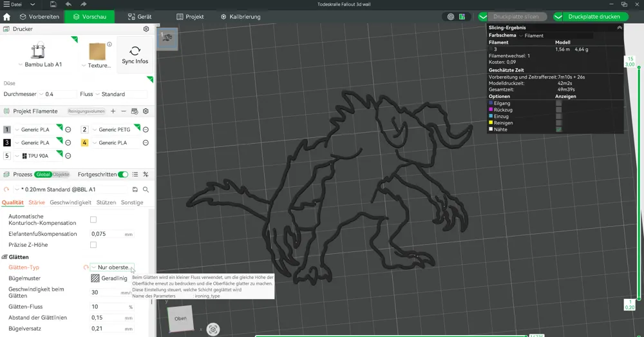
Task: Switch to Gerät tab
Action: (140, 17)
